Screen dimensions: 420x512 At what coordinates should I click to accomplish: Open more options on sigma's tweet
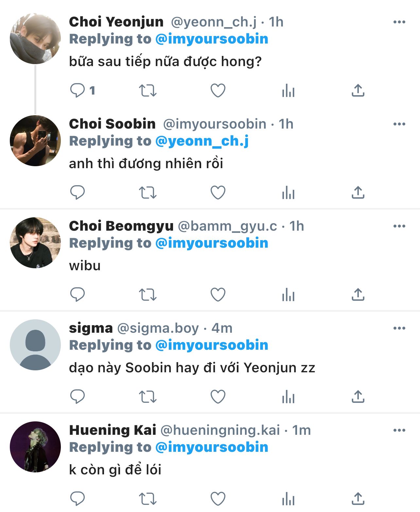point(399,328)
